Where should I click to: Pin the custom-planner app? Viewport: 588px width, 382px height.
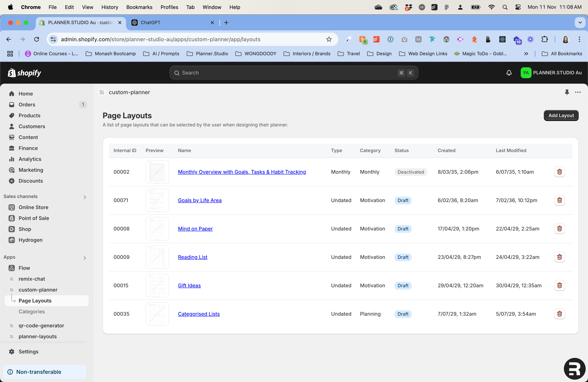[x=567, y=92]
